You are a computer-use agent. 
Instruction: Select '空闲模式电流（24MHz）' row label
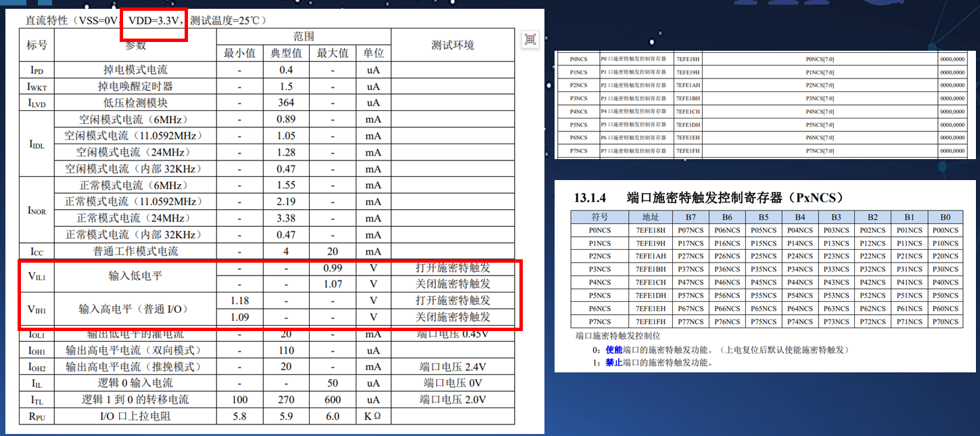pos(135,152)
